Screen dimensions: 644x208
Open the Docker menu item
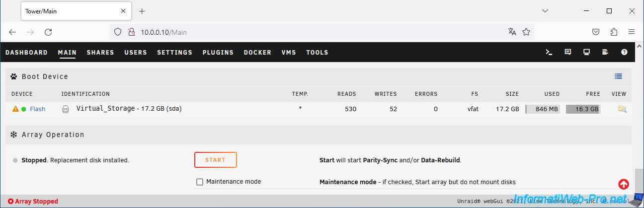coord(257,52)
